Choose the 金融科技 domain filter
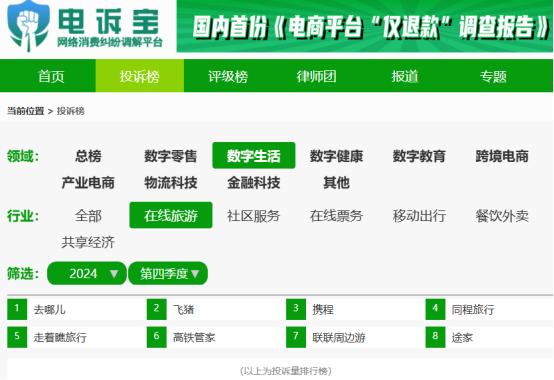Image resolution: width=554 pixels, height=380 pixels. [254, 183]
